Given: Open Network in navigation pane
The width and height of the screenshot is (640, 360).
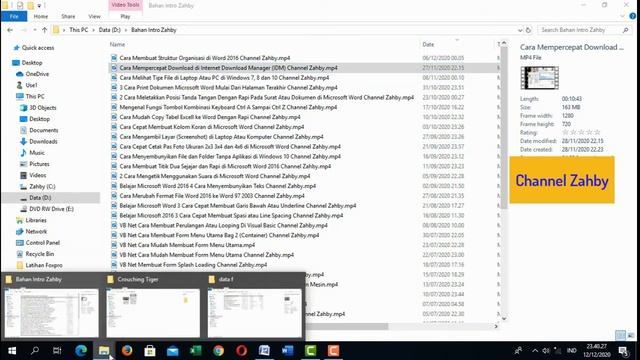Looking at the screenshot, I should tap(36, 231).
